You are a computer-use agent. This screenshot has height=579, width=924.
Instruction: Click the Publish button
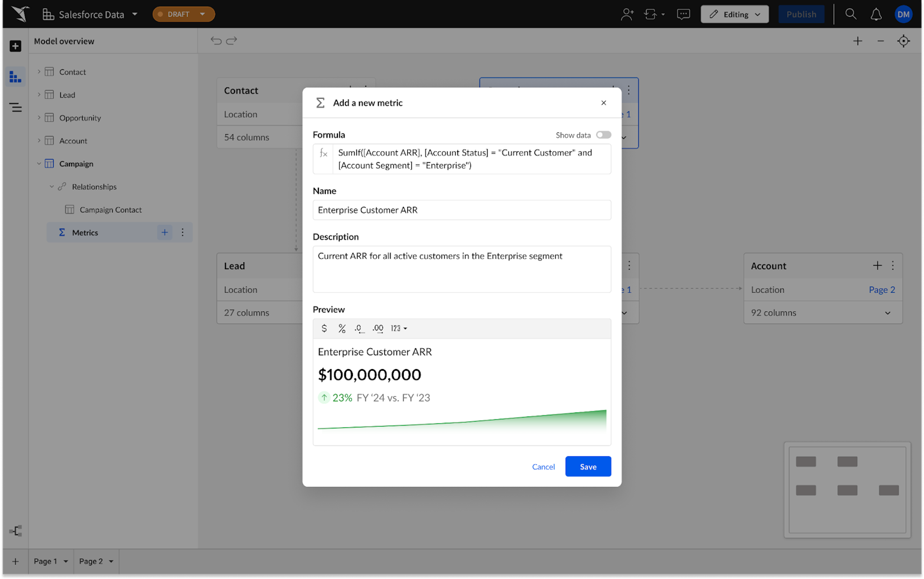tap(801, 14)
